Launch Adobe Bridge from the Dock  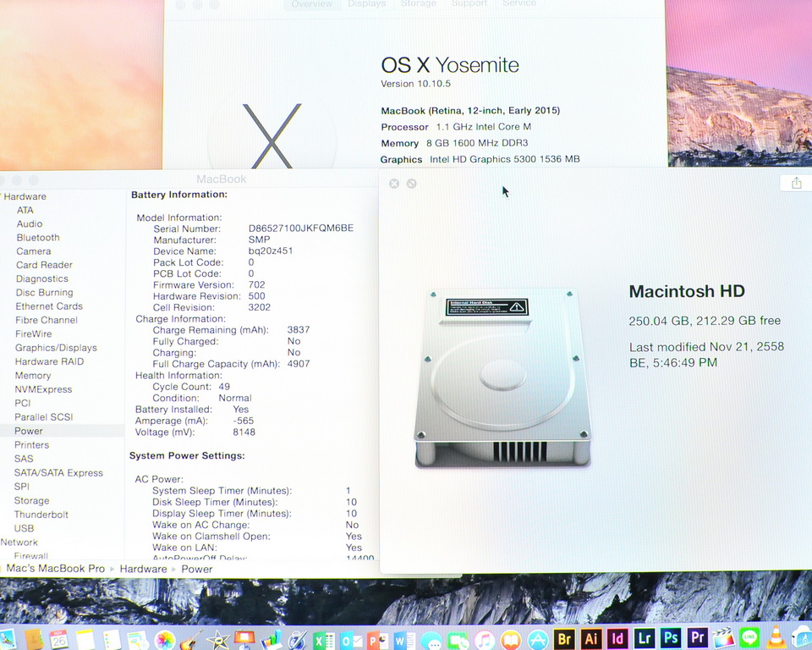click(x=564, y=638)
